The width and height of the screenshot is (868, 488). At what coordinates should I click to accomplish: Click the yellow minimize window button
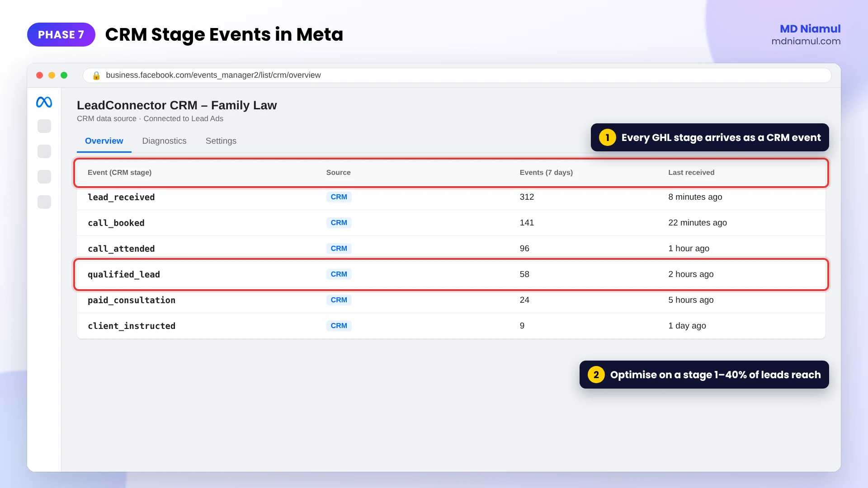click(x=52, y=75)
